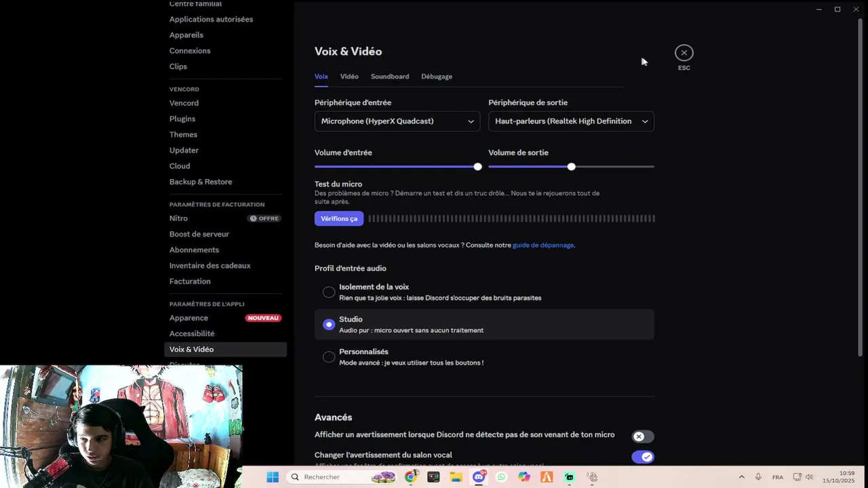Open the rightmost pinned taskbar app
868x488 pixels.
pyautogui.click(x=592, y=477)
